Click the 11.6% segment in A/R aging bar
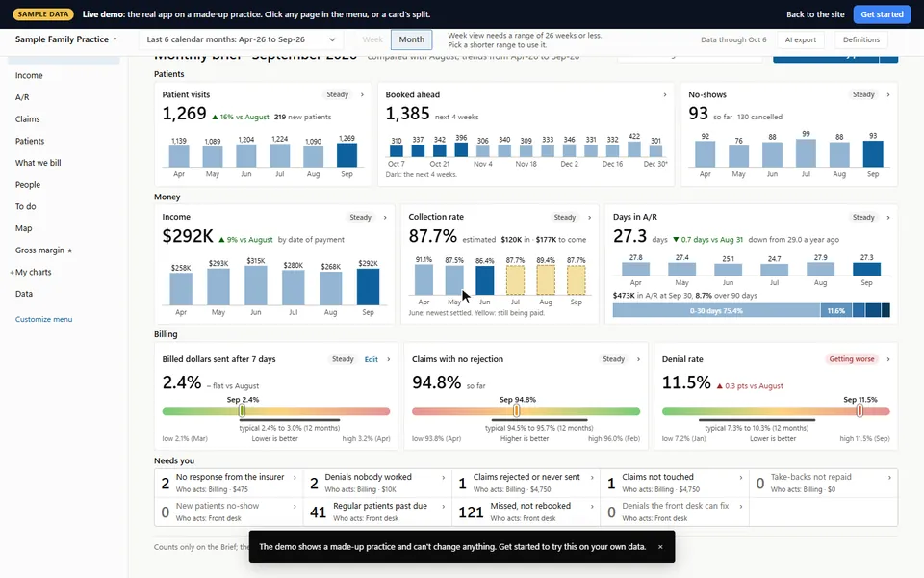This screenshot has width=924, height=578. coord(835,311)
